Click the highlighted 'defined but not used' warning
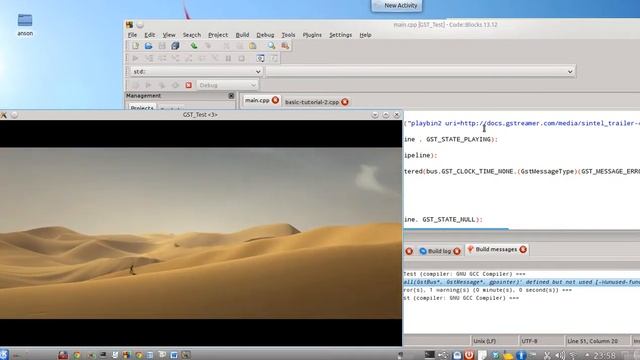The image size is (640, 360). (522, 282)
